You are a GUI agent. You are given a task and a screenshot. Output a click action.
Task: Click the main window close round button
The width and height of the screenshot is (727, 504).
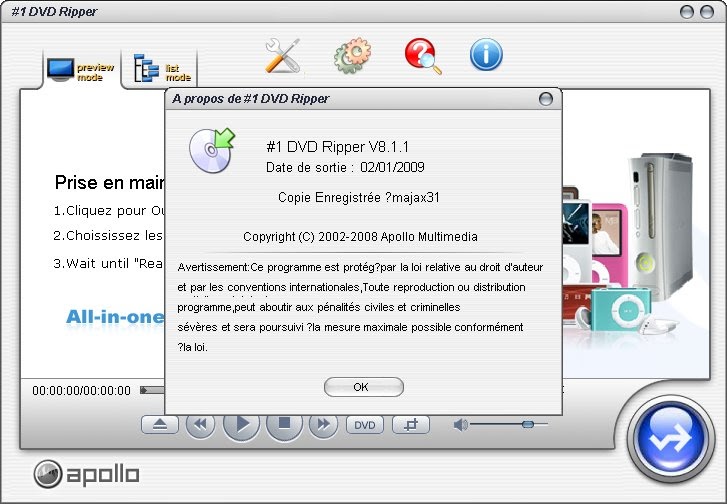[707, 12]
